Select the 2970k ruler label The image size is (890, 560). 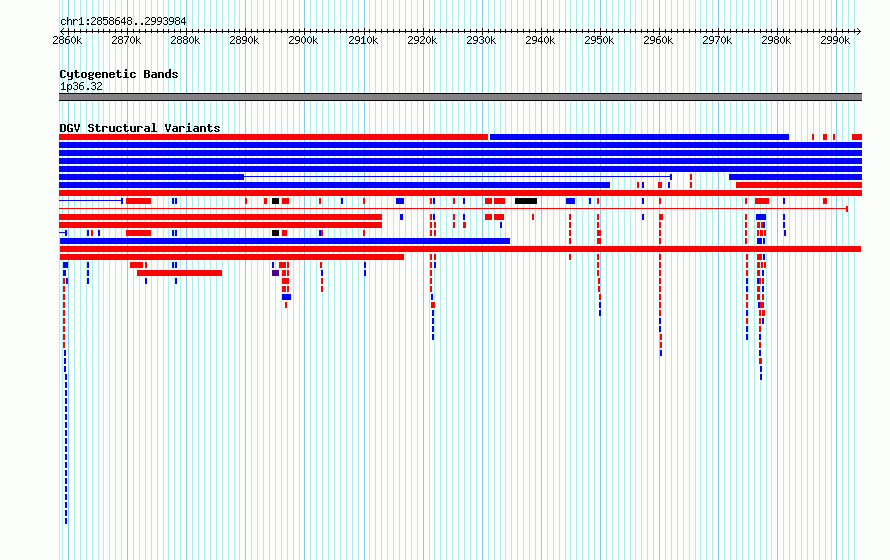pyautogui.click(x=717, y=40)
